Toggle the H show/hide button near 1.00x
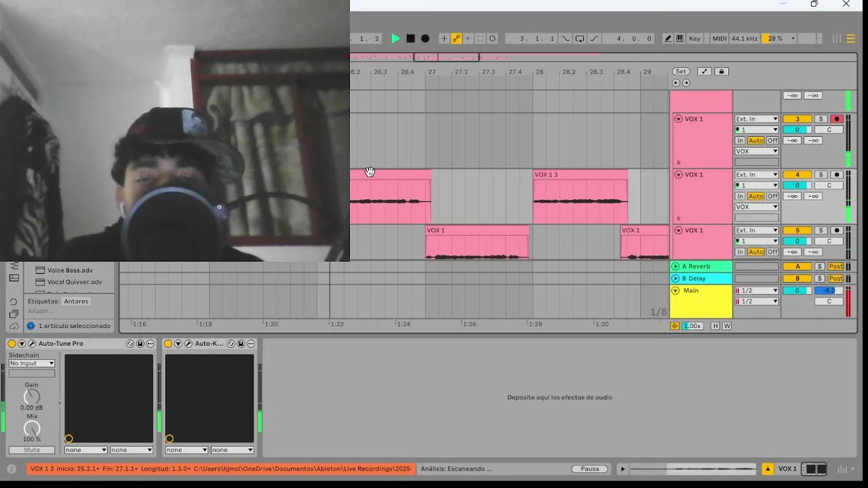This screenshot has height=488, width=868. coord(715,326)
